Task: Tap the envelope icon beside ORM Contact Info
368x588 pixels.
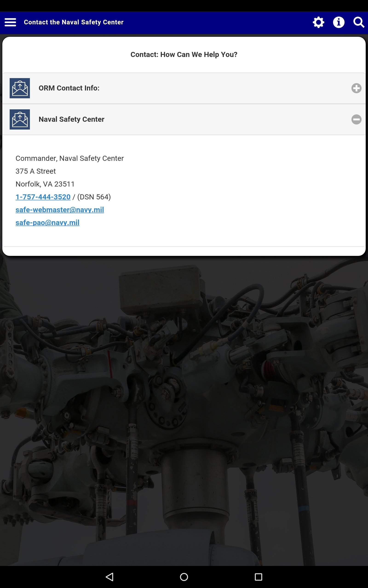Action: (20, 88)
